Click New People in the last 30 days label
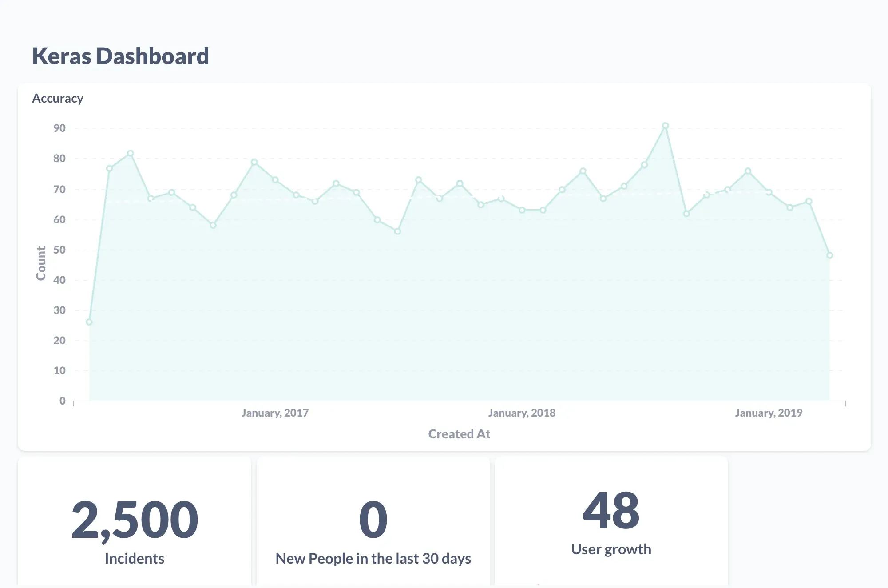888x588 pixels. point(373,559)
